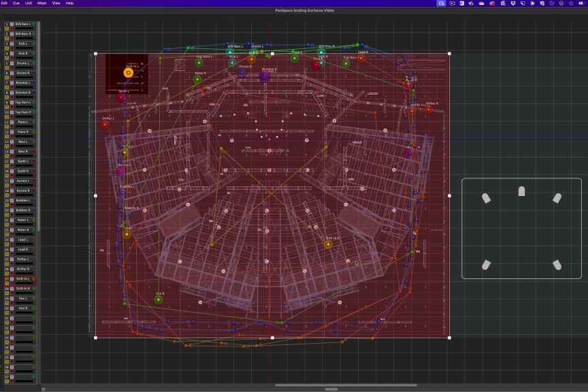
Task: Select the top-left speaker in speaker layout
Action: [486, 197]
